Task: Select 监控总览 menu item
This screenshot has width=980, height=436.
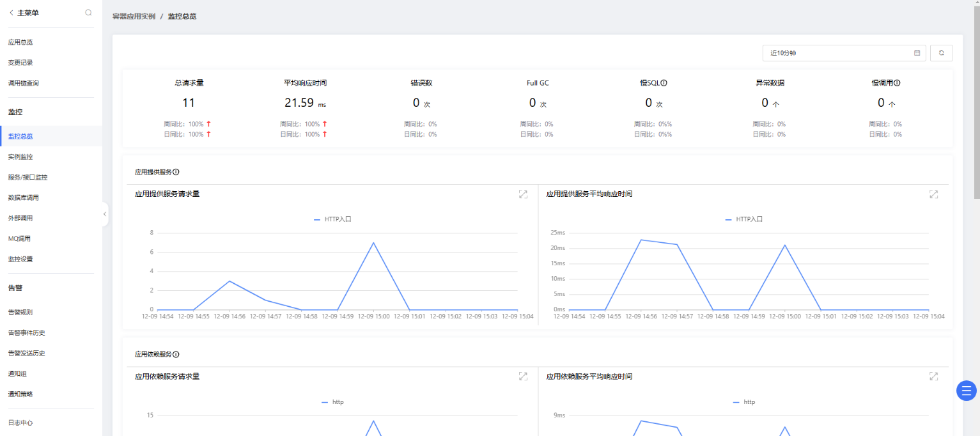Action: coord(51,136)
